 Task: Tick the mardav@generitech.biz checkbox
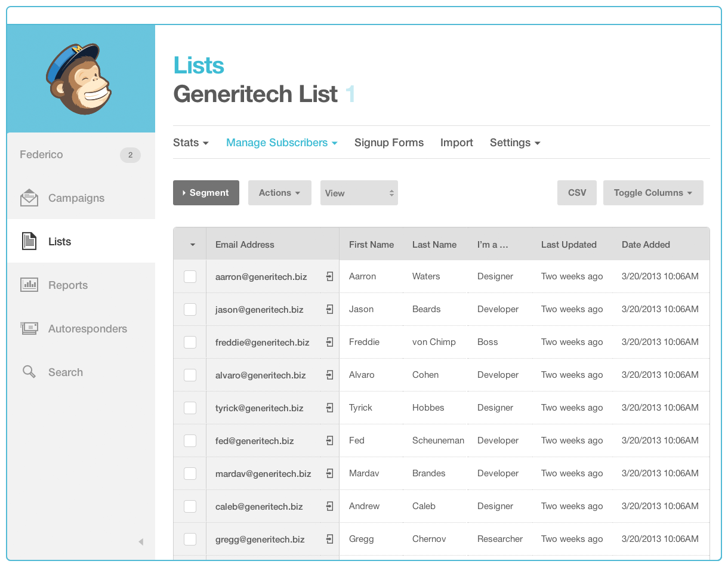coord(190,473)
